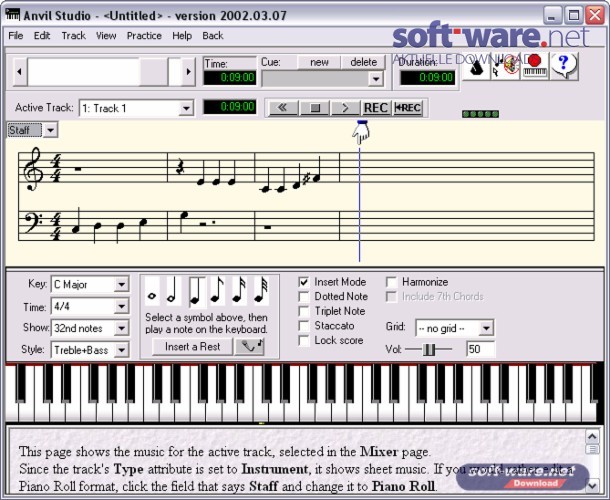Uncheck the Insert Mode checkbox
This screenshot has height=500, width=610.
[x=304, y=282]
